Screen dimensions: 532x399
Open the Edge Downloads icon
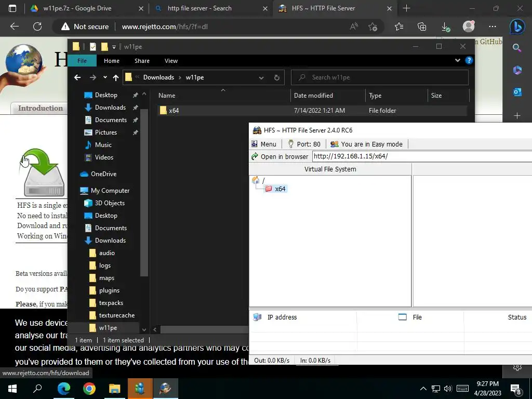445,26
